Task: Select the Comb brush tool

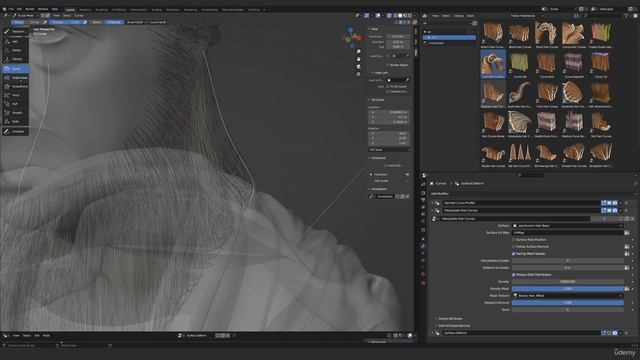Action: (16, 69)
